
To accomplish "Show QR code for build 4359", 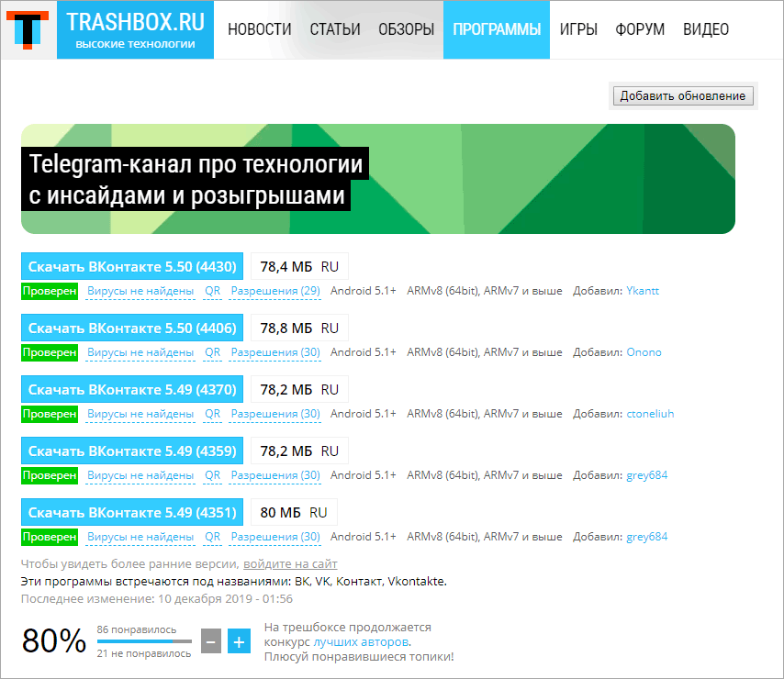I will click(212, 475).
